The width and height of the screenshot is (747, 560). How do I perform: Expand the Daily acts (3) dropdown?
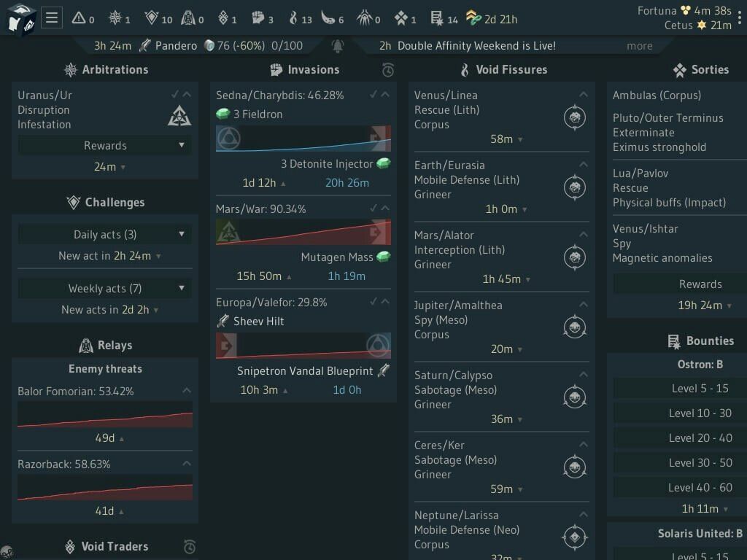105,234
